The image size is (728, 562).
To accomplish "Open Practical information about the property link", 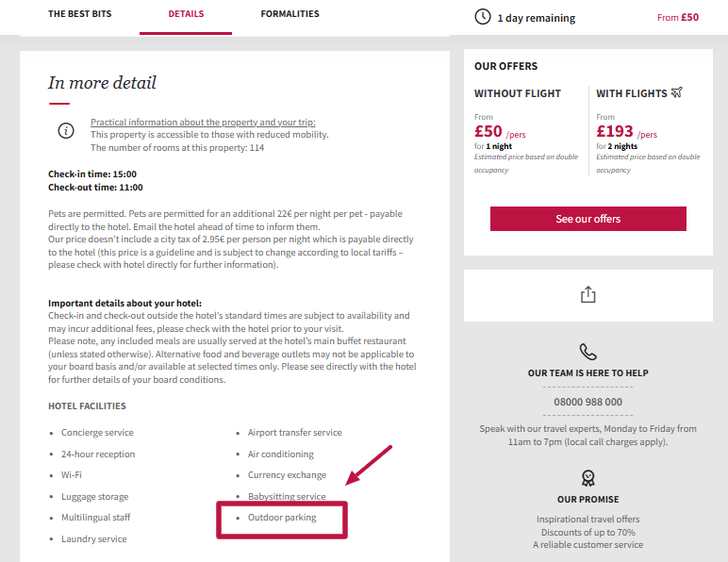I will [203, 122].
